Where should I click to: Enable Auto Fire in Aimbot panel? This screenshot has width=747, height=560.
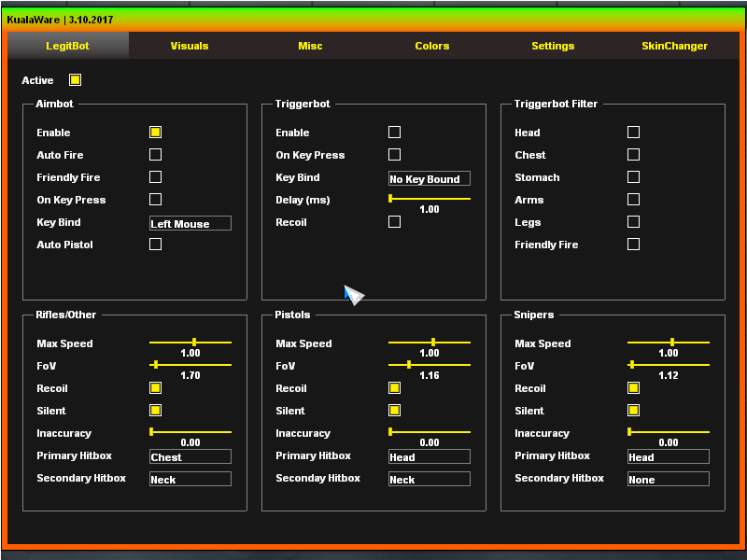pos(155,155)
